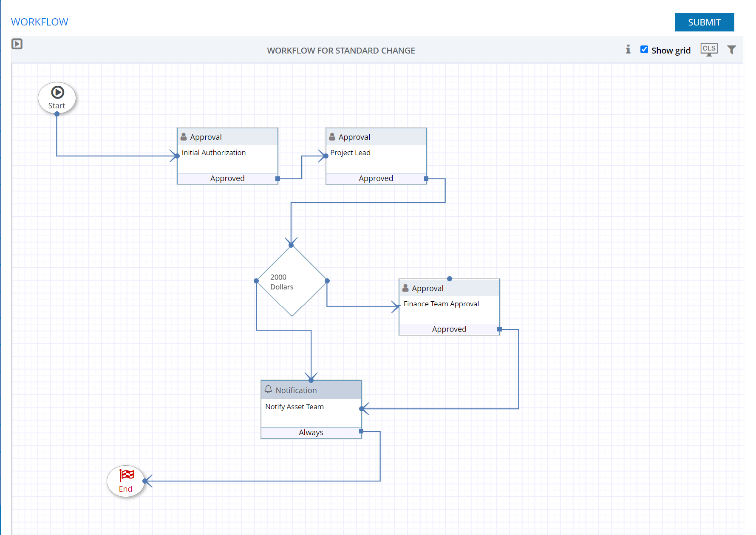Click Approval header of Initial Authorization node
Image resolution: width=756 pixels, height=535 pixels.
point(227,137)
